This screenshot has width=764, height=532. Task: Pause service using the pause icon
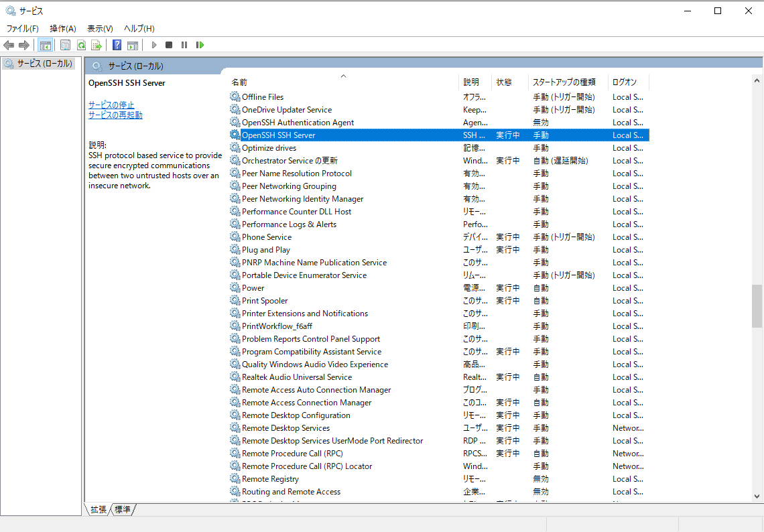[x=184, y=45]
